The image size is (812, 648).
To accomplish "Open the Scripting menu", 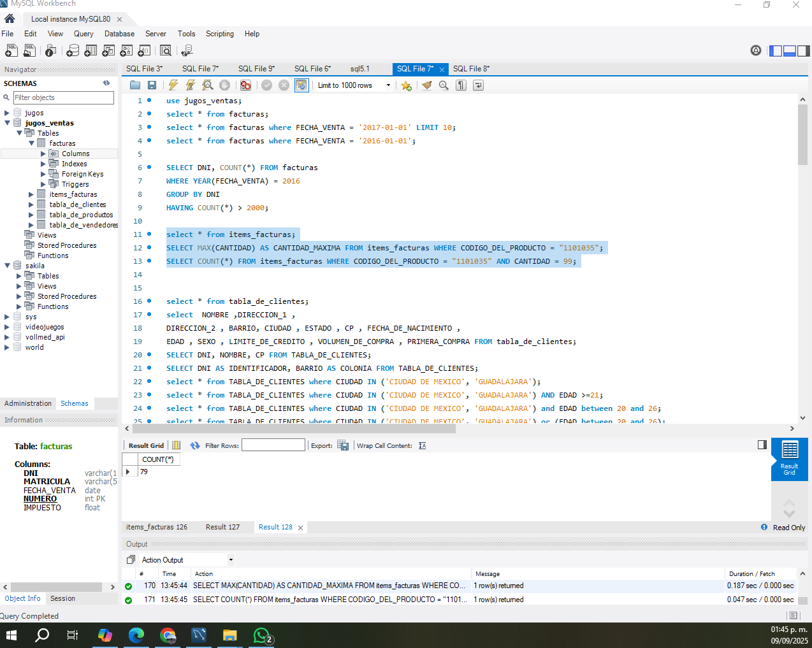I will click(220, 34).
